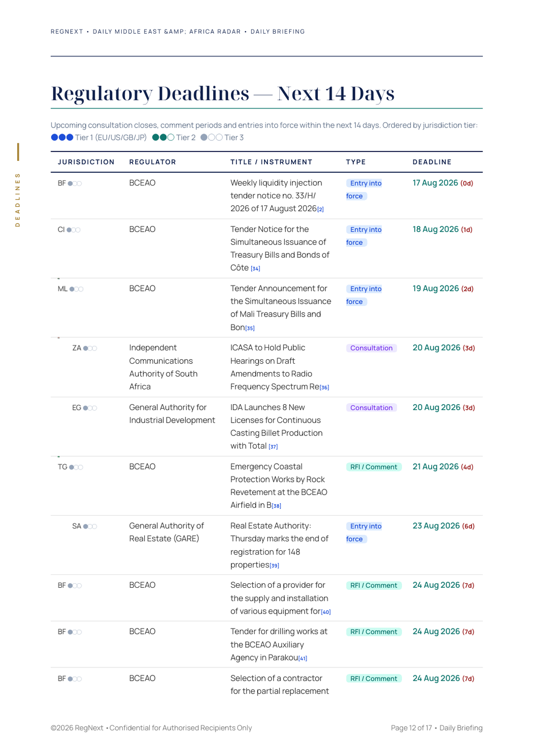
Task: Click Consultation badge in the ICASA row
Action: pos(371,348)
